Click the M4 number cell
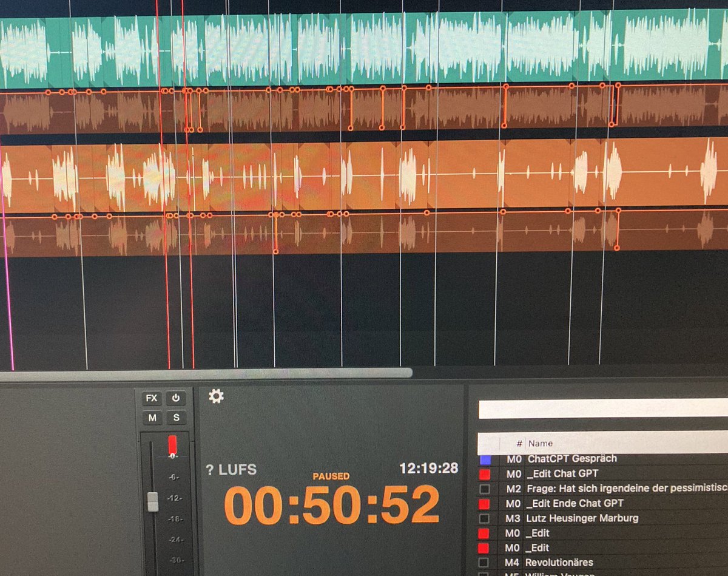 (x=513, y=563)
